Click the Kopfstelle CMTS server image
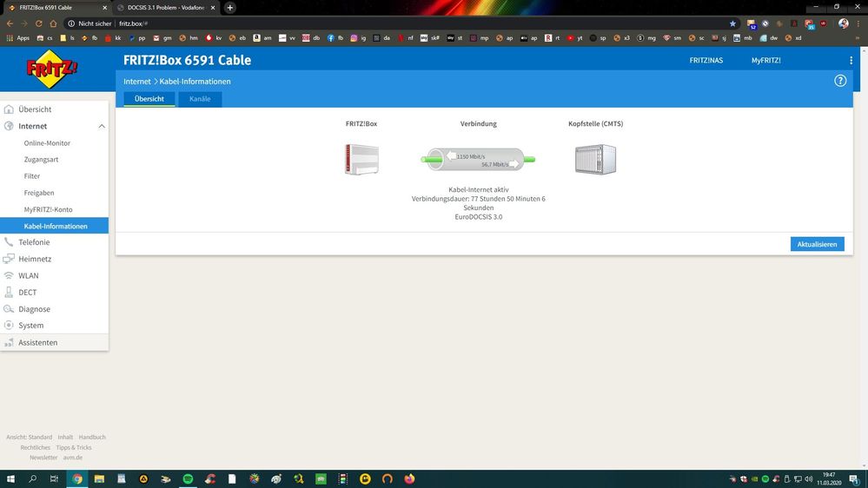 (x=596, y=160)
